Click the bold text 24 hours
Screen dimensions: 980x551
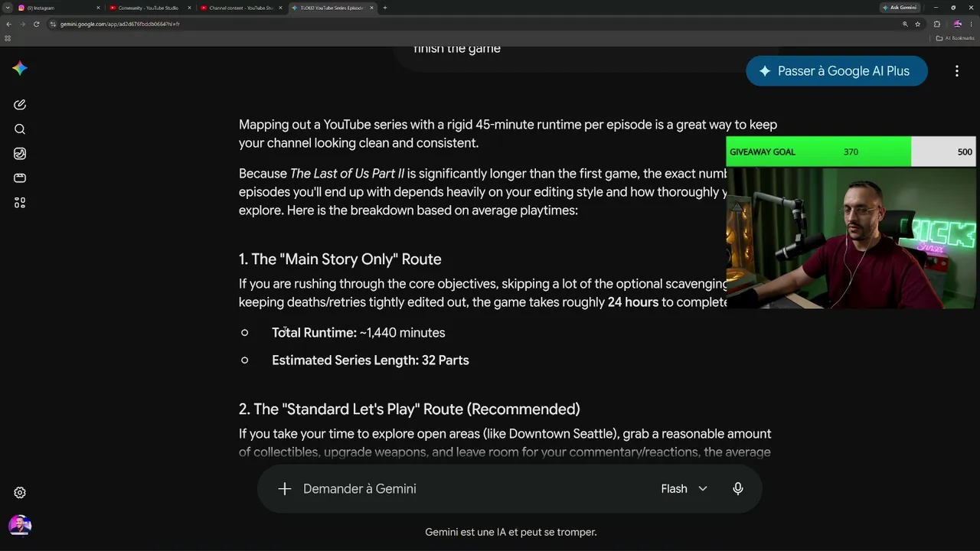(x=633, y=302)
